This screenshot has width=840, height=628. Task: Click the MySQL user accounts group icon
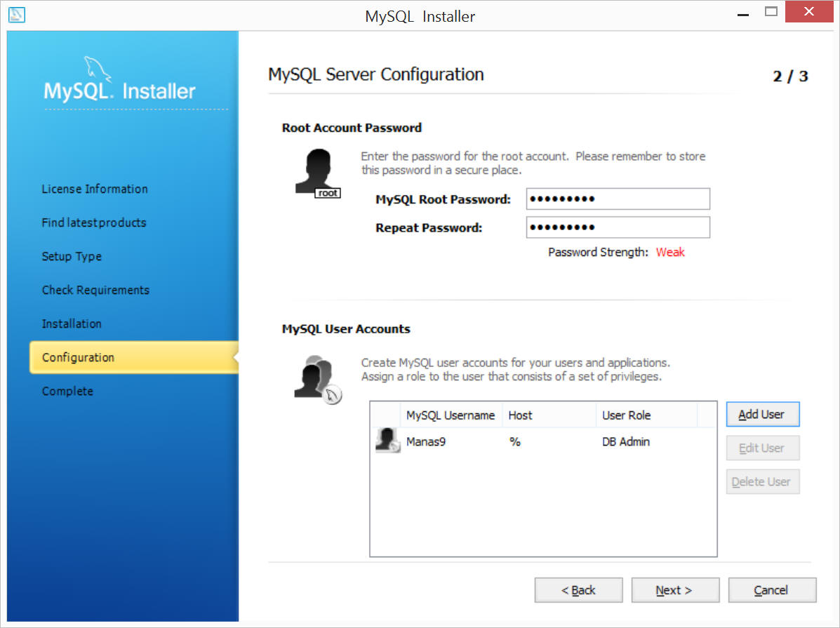318,380
